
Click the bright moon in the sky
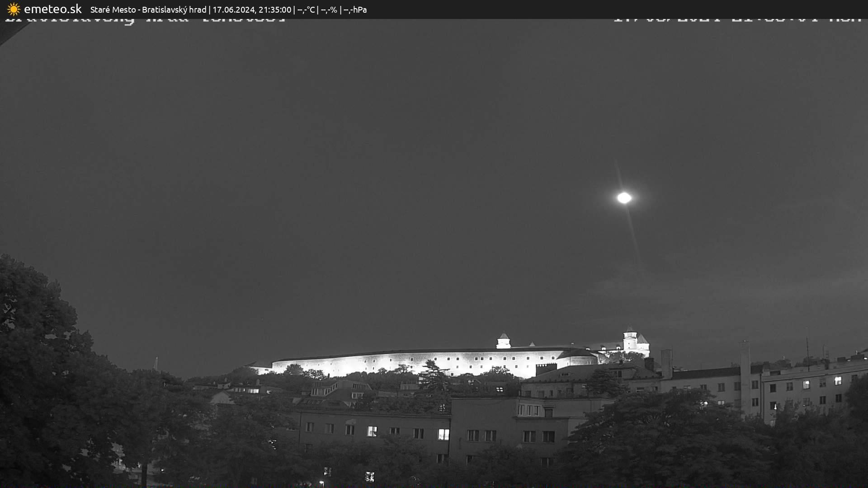624,197
